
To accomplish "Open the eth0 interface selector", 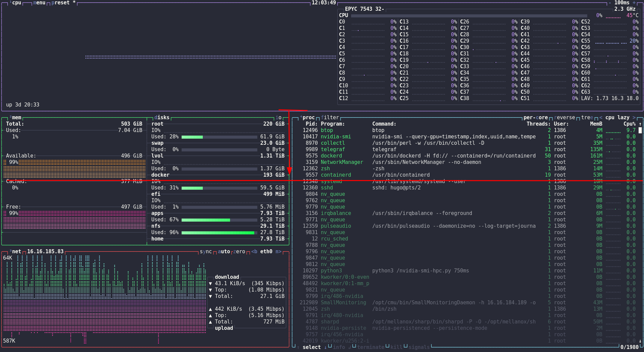I will pos(266,251).
